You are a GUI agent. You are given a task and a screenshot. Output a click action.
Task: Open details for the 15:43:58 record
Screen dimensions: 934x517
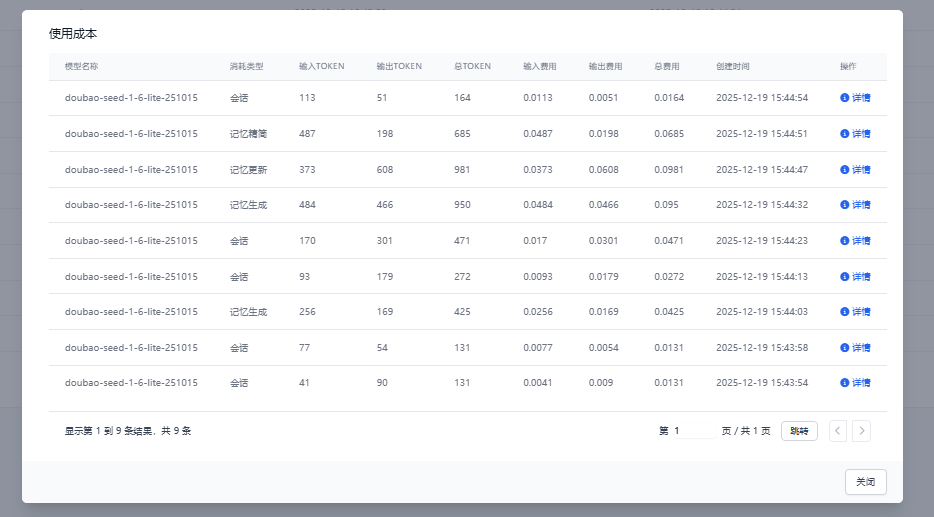coord(855,347)
